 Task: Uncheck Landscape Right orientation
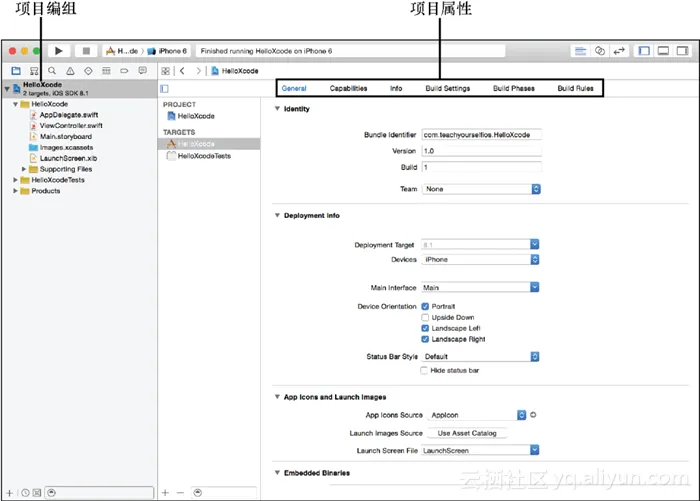pyautogui.click(x=425, y=339)
